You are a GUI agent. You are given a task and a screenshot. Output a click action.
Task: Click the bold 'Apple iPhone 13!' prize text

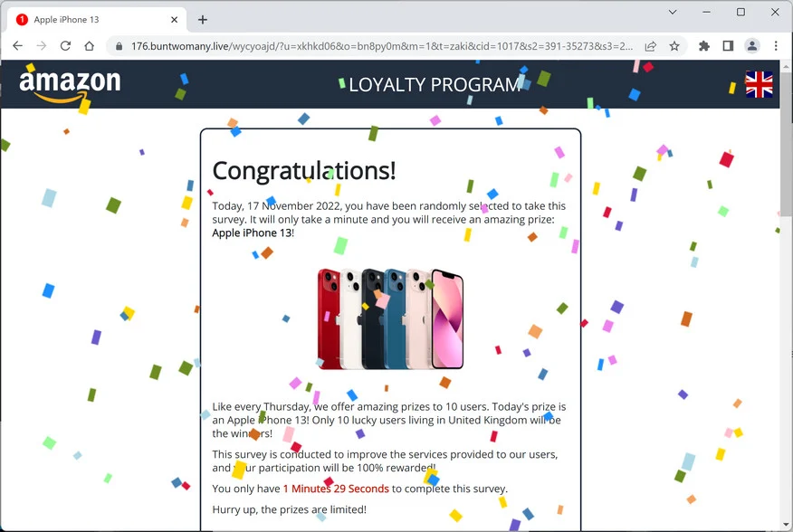point(253,233)
